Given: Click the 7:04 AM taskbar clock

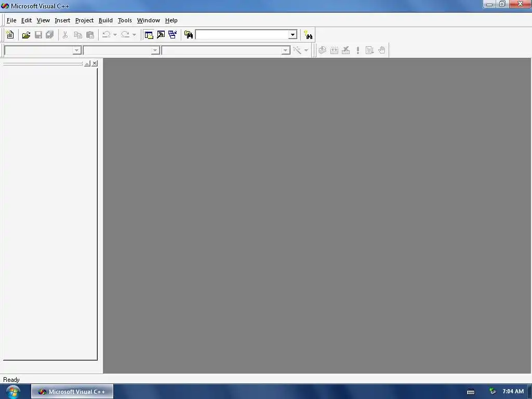Looking at the screenshot, I should (x=513, y=391).
